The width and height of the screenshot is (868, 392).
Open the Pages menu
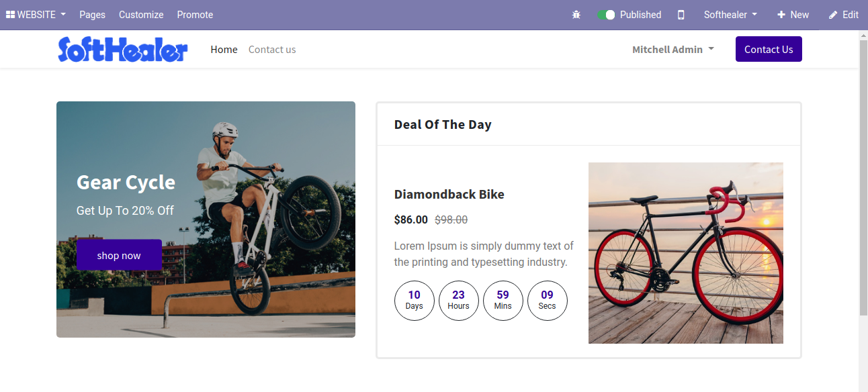(x=92, y=15)
